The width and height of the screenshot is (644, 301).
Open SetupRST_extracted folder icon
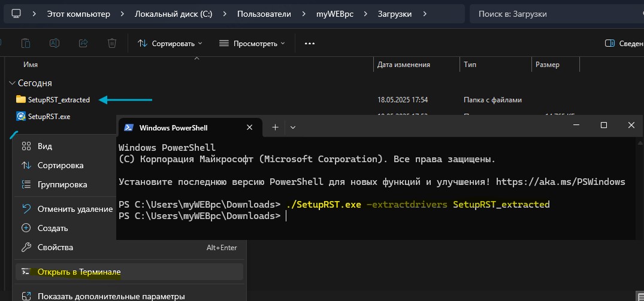pos(20,100)
